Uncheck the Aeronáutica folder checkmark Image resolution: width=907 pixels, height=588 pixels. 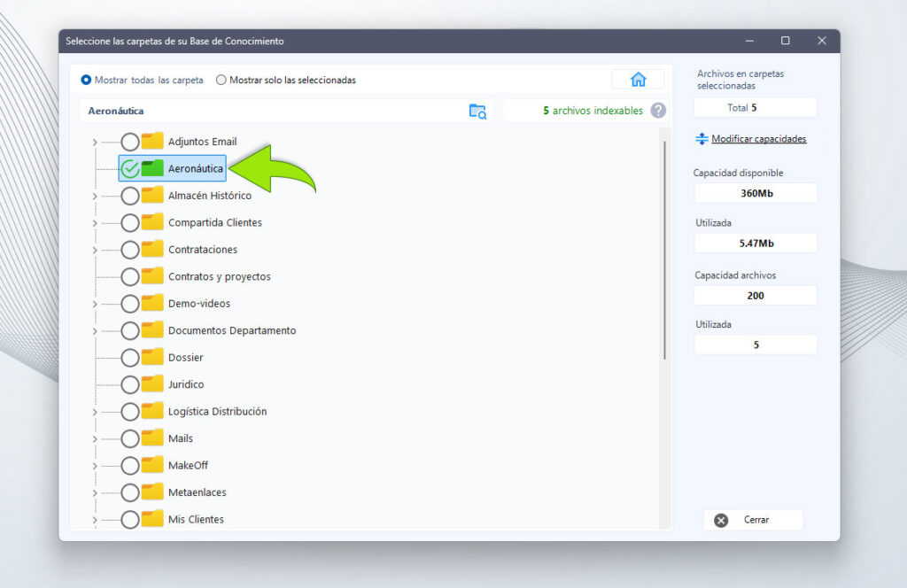tap(130, 168)
